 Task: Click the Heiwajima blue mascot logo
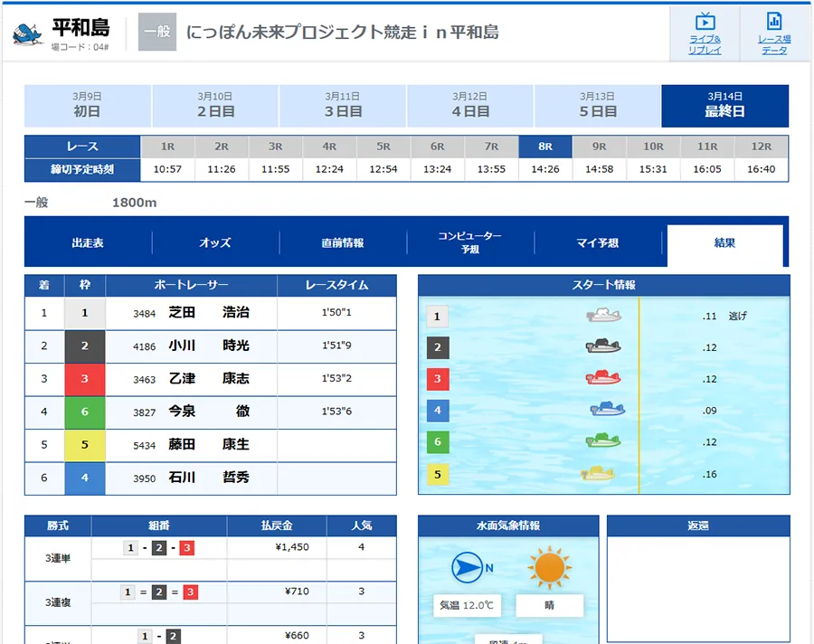tap(29, 33)
